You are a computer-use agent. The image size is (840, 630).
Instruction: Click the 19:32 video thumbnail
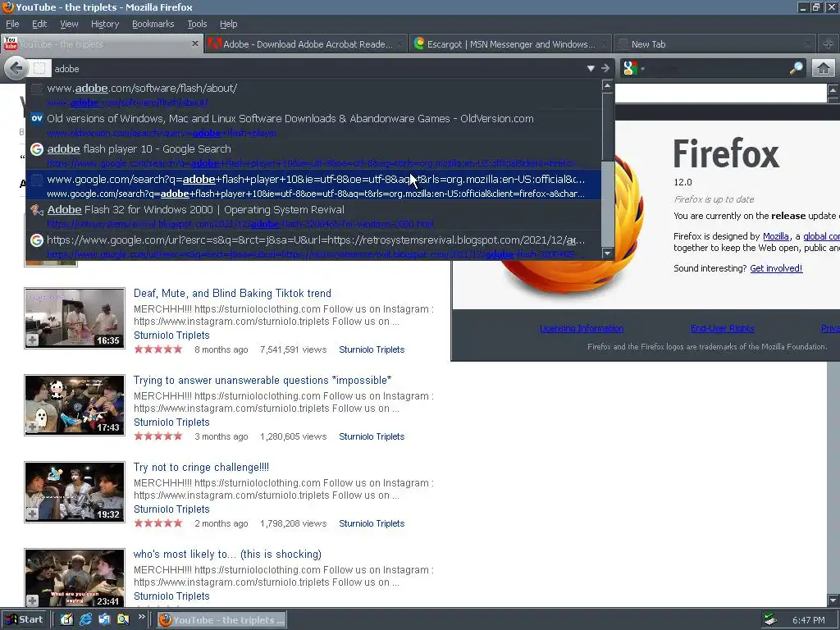[x=75, y=492]
